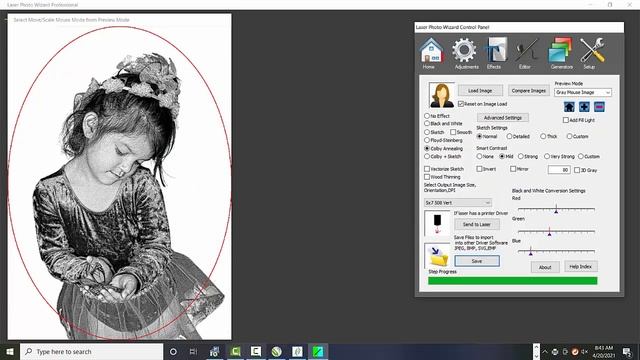The image size is (640, 360).
Task: Set Sketch Settings to Detailed
Action: pos(509,136)
